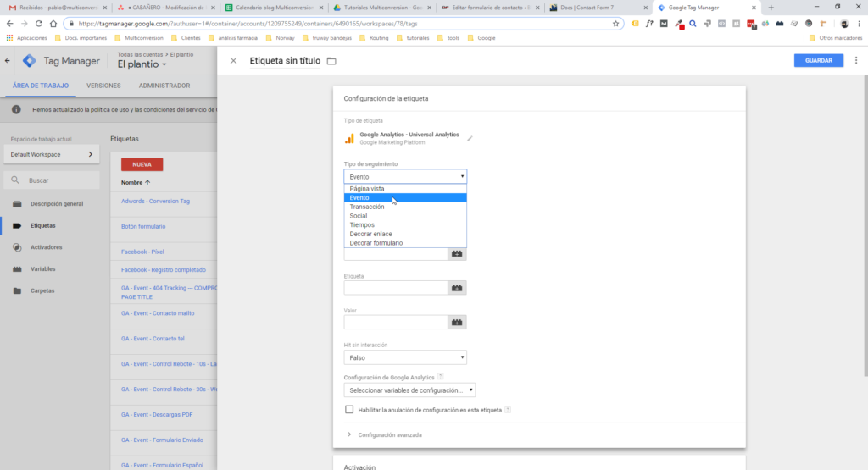This screenshot has width=868, height=470.
Task: Open Botón formulario tag
Action: click(143, 226)
